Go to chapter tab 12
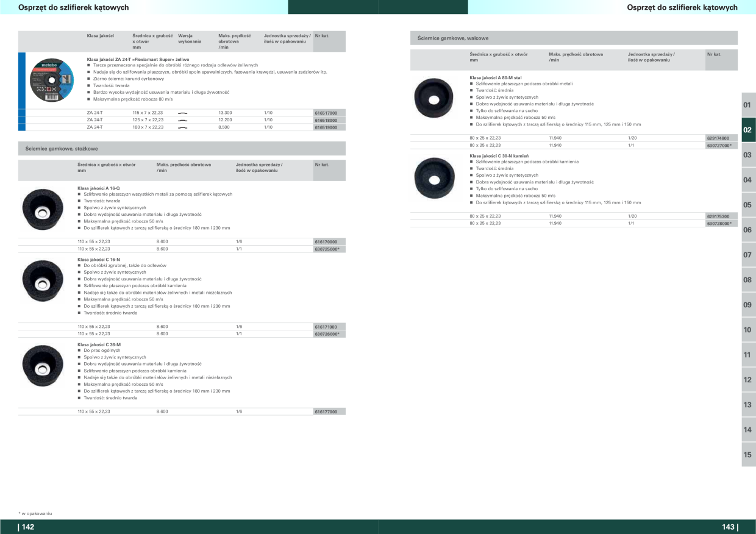The height and width of the screenshot is (534, 756). [748, 380]
